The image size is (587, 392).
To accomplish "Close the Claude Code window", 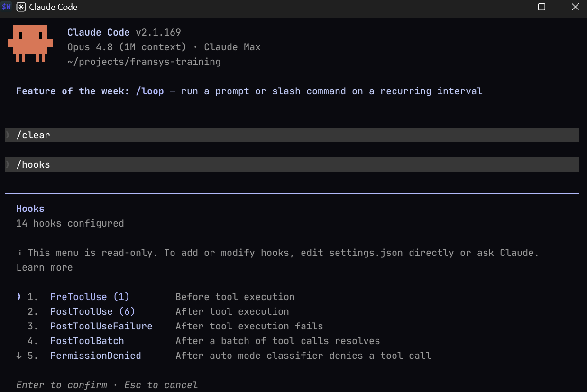I will tap(575, 7).
